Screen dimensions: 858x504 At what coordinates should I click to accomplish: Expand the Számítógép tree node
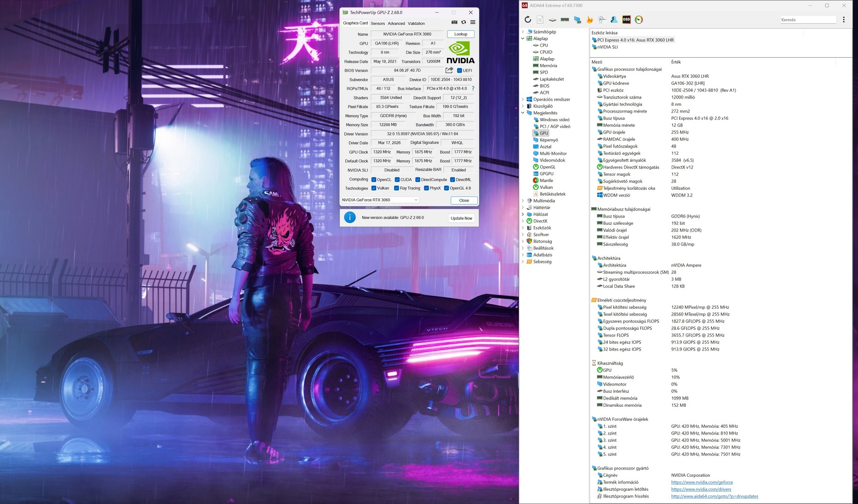pos(523,32)
